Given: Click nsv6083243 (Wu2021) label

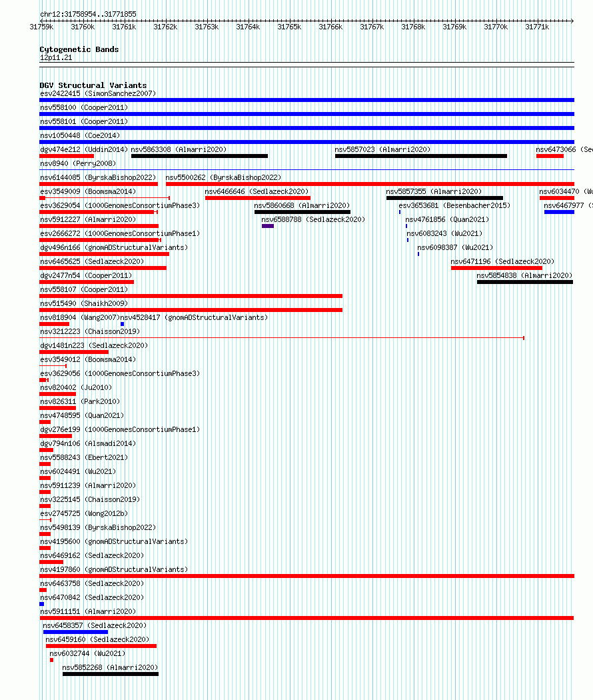Looking at the screenshot, I should point(444,233).
